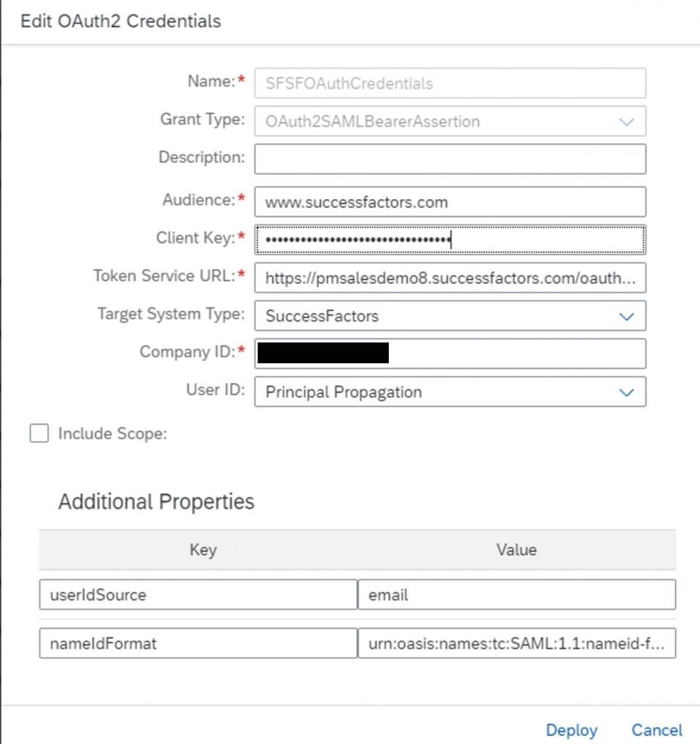Click the urn:oasis nameid value field
The height and width of the screenshot is (744, 700).
(517, 644)
